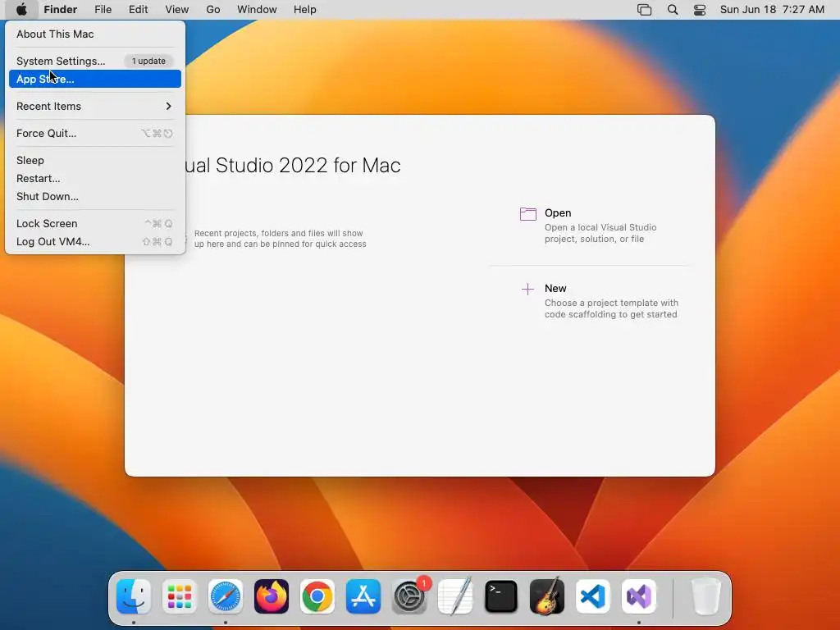Open the Window menu
The image size is (840, 630).
click(x=257, y=10)
